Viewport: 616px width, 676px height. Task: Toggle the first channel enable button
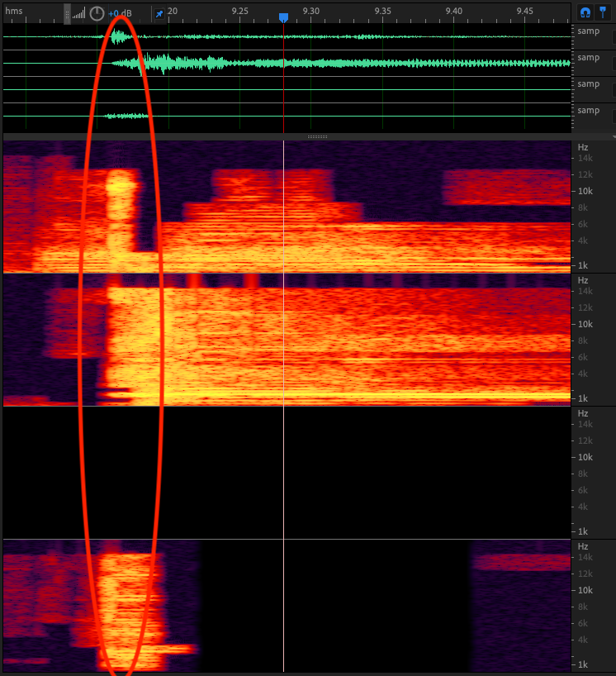[x=614, y=36]
